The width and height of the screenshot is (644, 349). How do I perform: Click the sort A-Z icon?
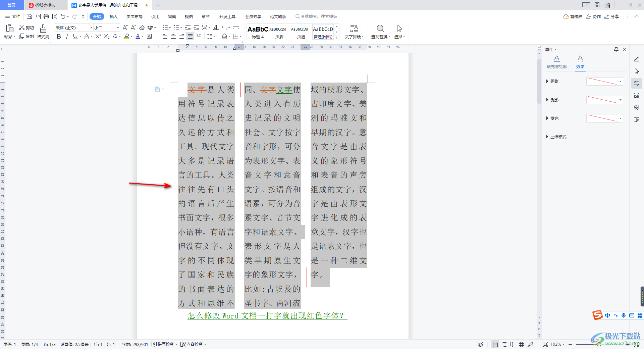tap(216, 28)
